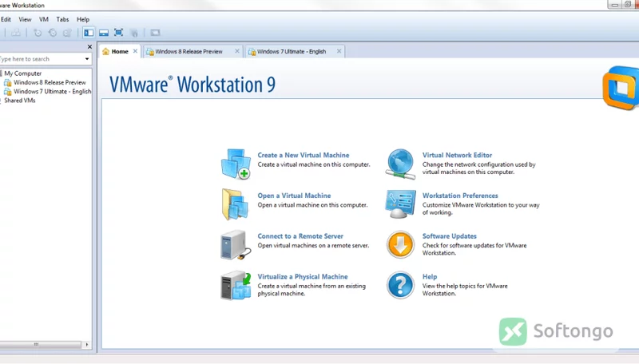Close the library sidebar panel
Screen dimensions: 639x364
(89, 47)
